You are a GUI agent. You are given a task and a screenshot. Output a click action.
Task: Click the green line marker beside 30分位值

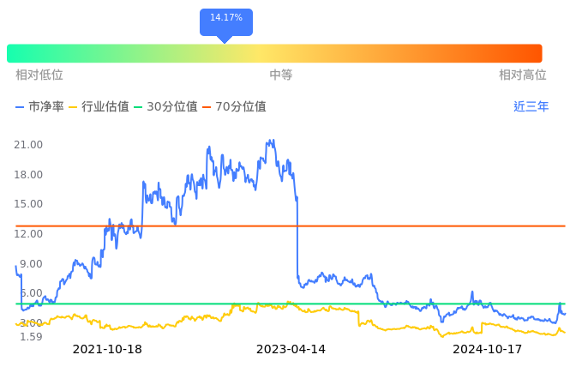click(x=138, y=107)
